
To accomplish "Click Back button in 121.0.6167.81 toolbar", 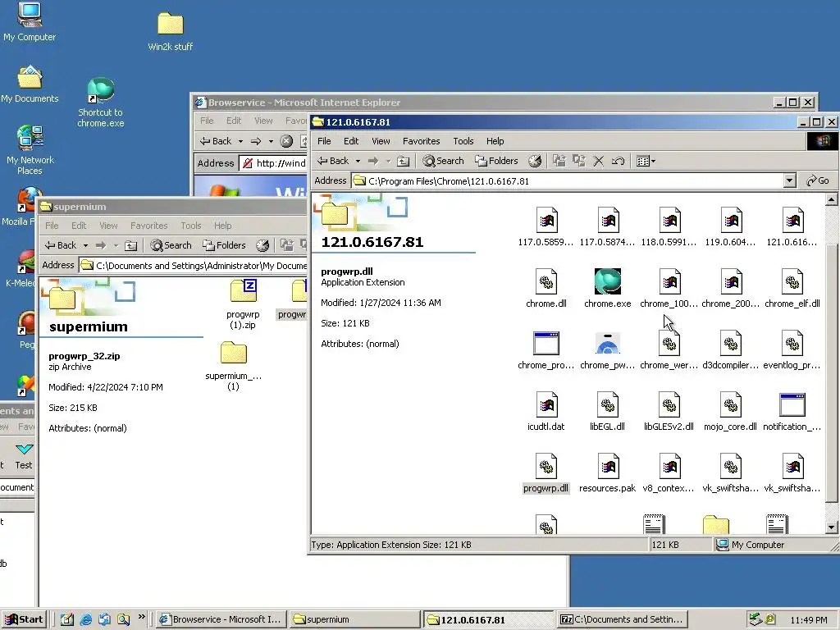I will (333, 161).
